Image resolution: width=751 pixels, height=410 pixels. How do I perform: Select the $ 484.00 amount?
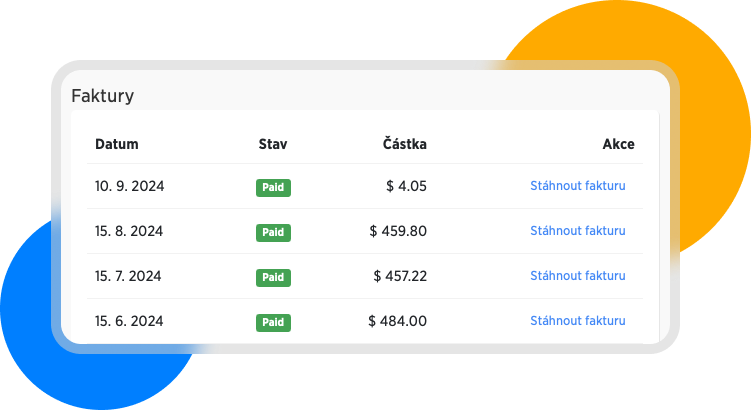pos(398,321)
